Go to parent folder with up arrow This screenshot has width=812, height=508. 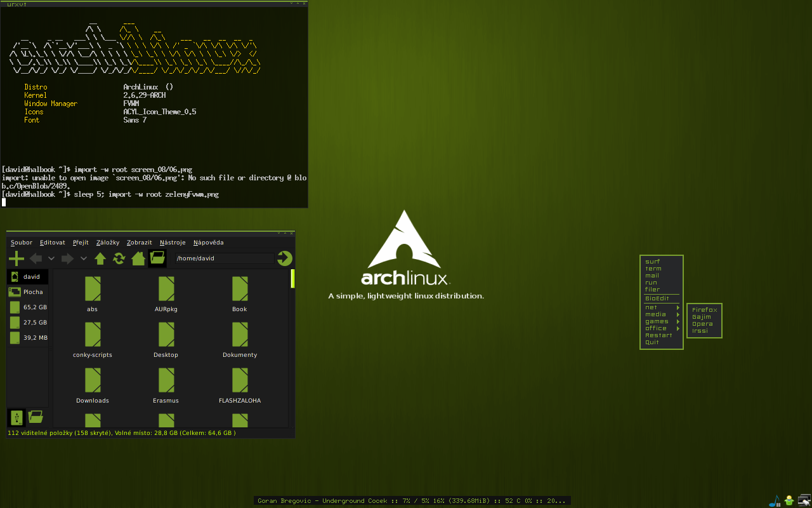(100, 258)
